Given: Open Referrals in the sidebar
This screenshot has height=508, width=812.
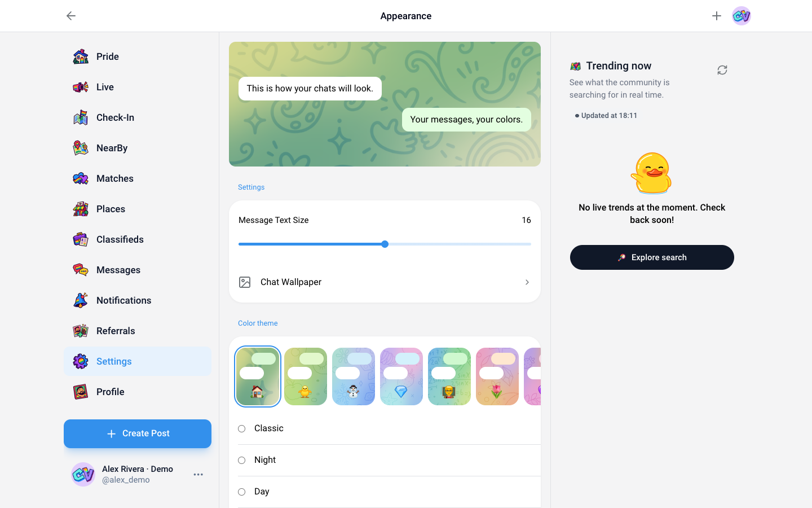Looking at the screenshot, I should (138, 331).
